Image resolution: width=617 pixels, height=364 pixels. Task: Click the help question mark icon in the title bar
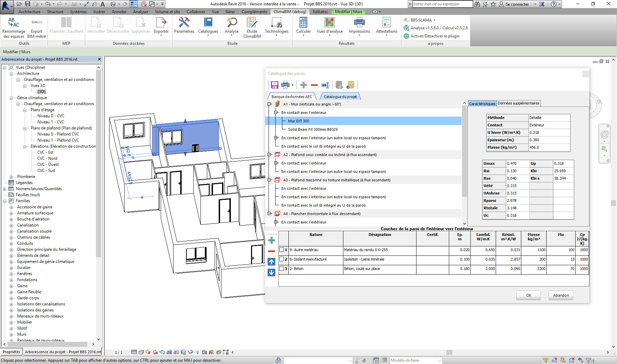click(x=554, y=4)
